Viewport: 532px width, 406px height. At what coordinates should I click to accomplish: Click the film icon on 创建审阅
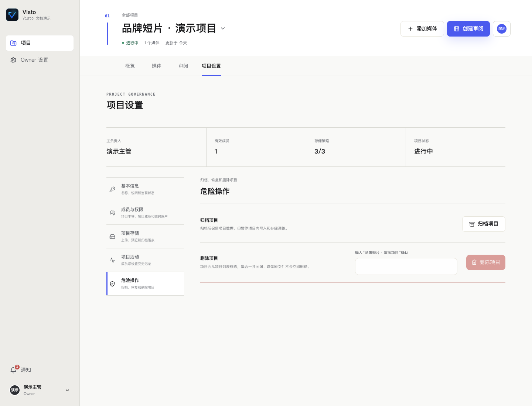457,29
